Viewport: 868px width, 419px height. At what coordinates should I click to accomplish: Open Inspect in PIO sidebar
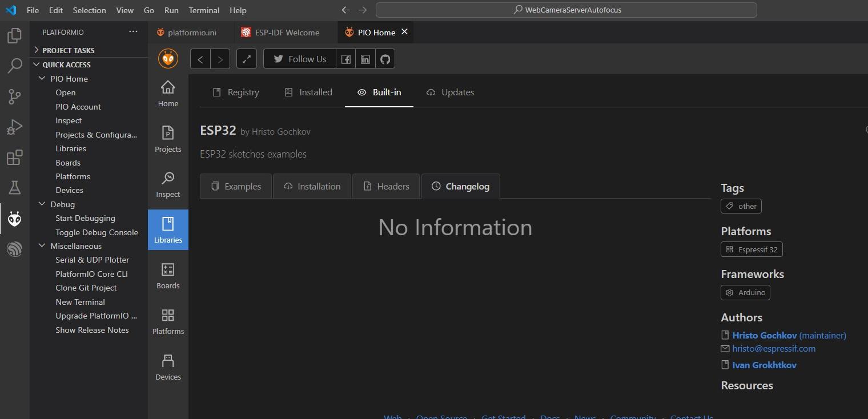coord(168,185)
